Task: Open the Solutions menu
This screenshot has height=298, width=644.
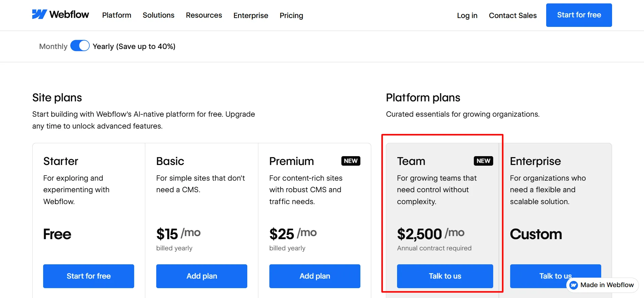Action: point(158,15)
